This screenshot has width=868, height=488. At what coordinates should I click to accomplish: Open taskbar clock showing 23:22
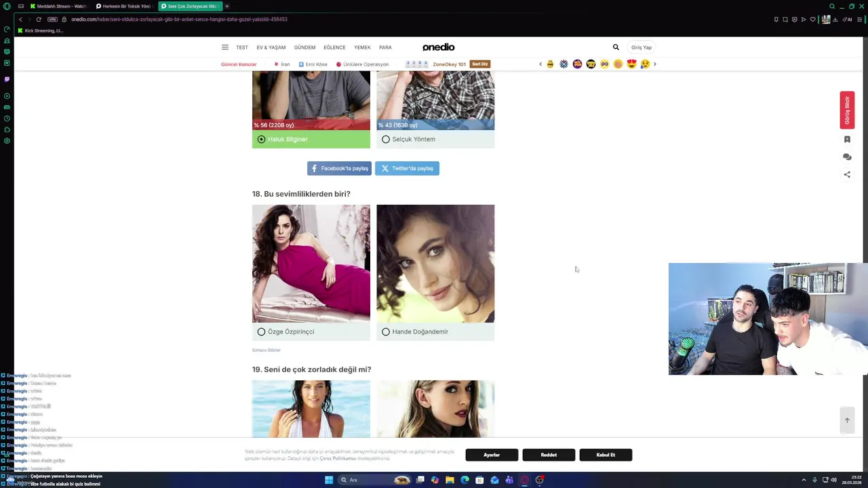click(x=852, y=480)
